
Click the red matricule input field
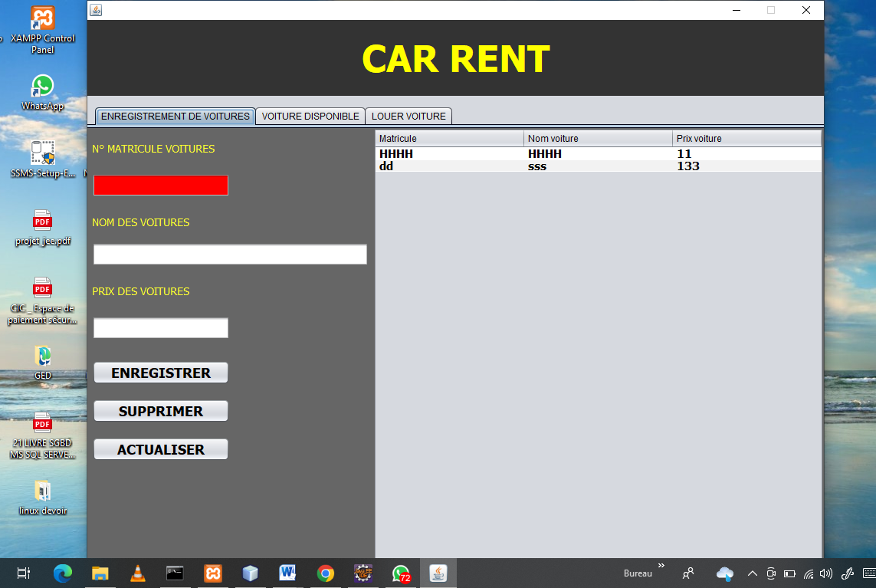(161, 186)
